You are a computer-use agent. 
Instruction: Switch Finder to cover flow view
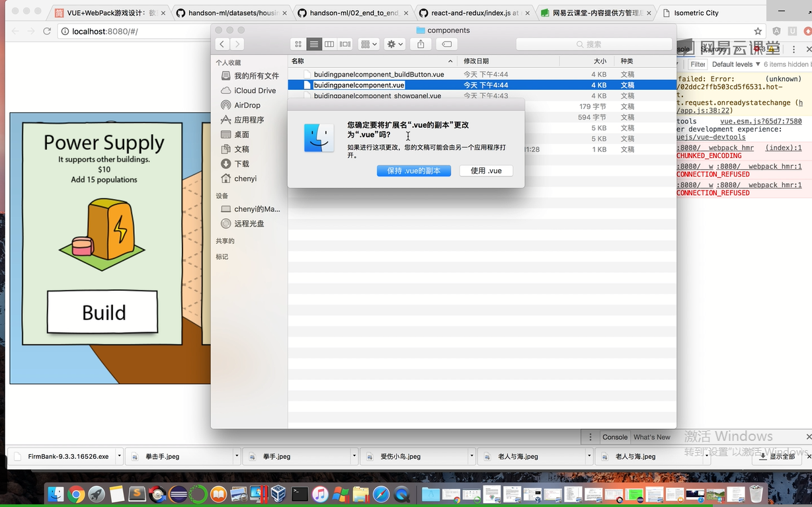pos(345,44)
